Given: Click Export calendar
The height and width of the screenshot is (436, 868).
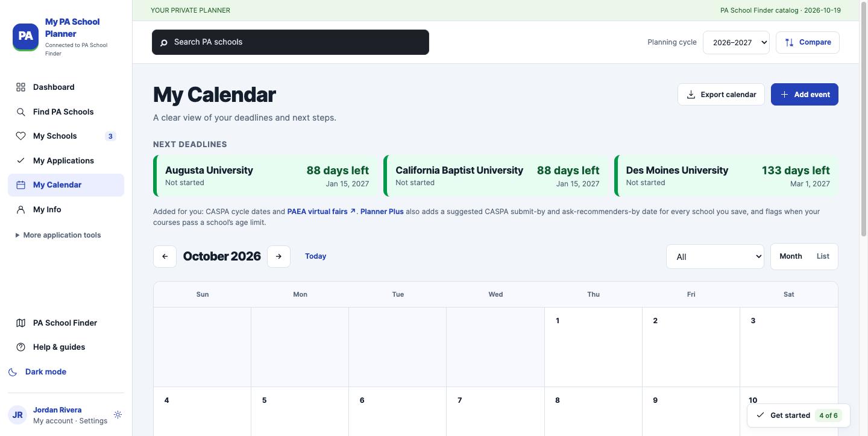Looking at the screenshot, I should click(x=721, y=95).
